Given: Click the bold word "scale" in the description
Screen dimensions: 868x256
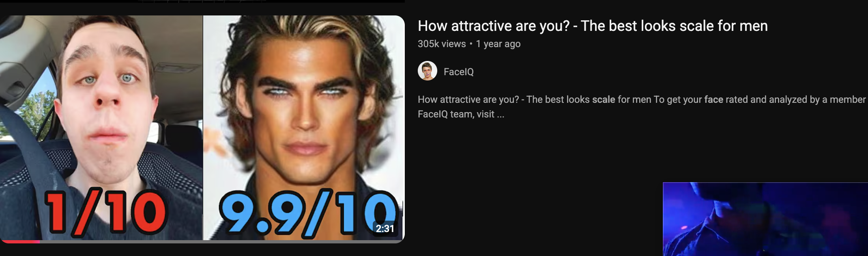Looking at the screenshot, I should coord(604,100).
